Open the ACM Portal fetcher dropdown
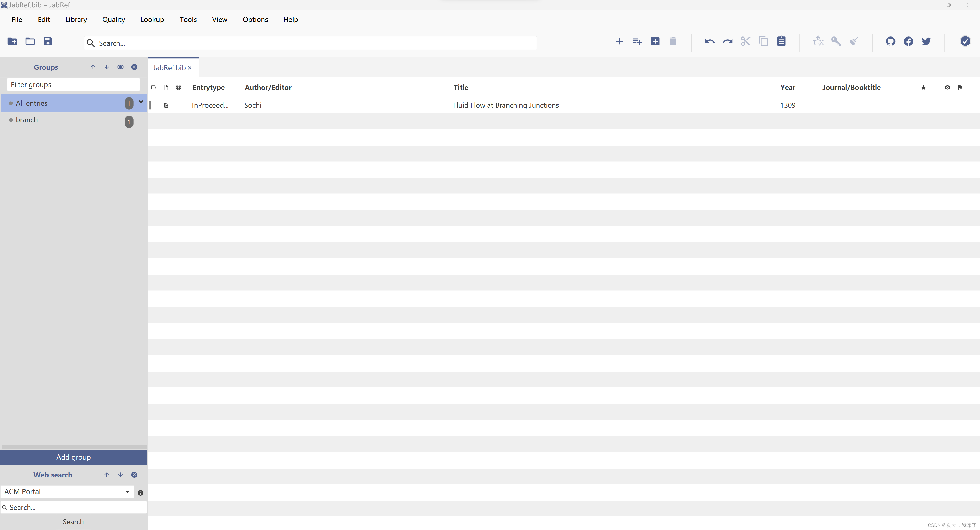 (x=127, y=492)
